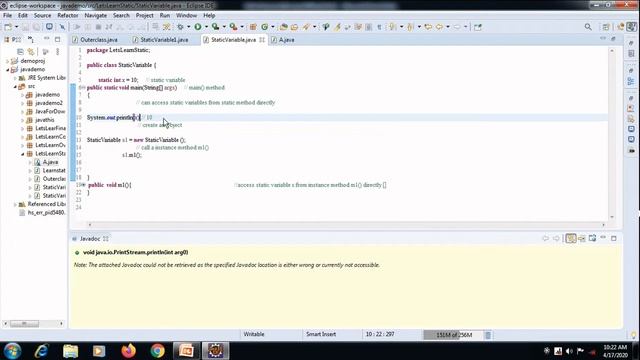Expand the demoproj project

coord(7,61)
